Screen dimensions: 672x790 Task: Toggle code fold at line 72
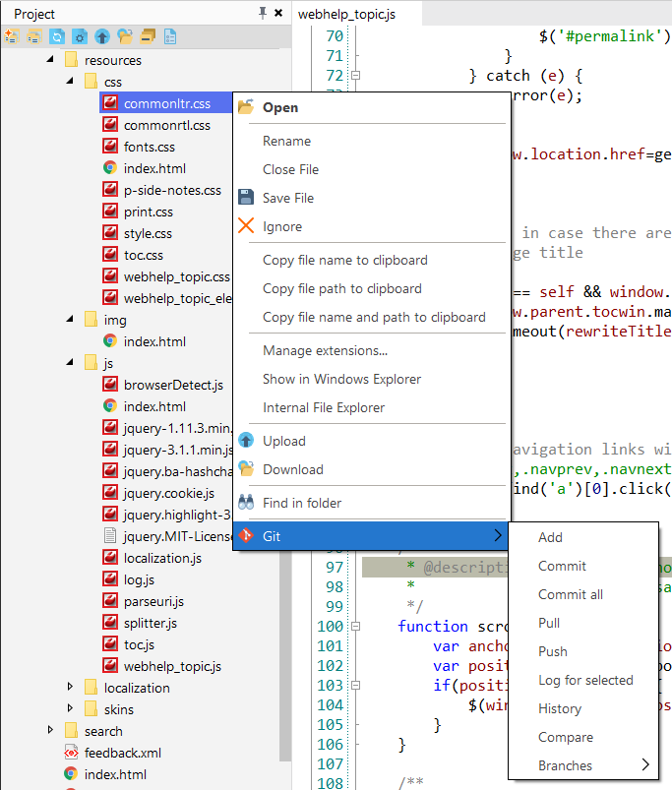pyautogui.click(x=355, y=76)
